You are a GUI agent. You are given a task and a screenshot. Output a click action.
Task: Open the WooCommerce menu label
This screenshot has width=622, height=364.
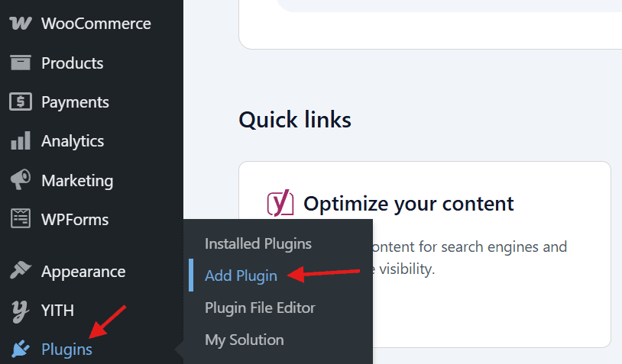click(96, 24)
